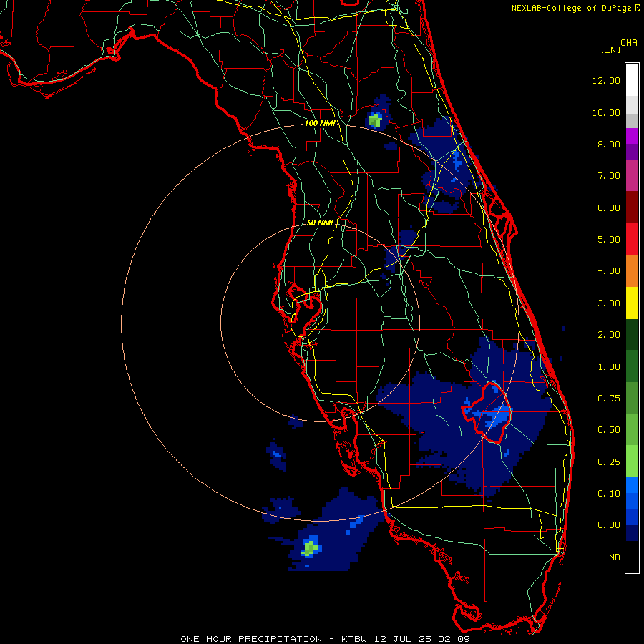Select the 0.10 legend value
The height and width of the screenshot is (644, 644).
pyautogui.click(x=609, y=494)
